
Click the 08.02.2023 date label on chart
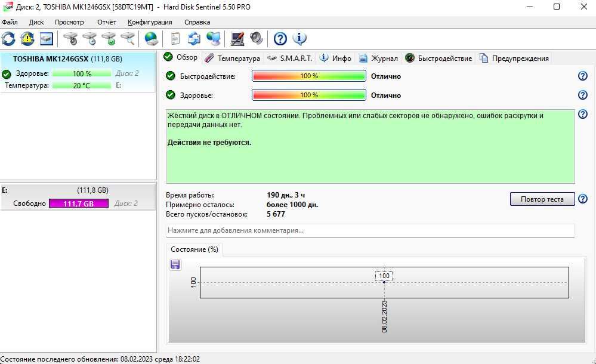(x=384, y=316)
